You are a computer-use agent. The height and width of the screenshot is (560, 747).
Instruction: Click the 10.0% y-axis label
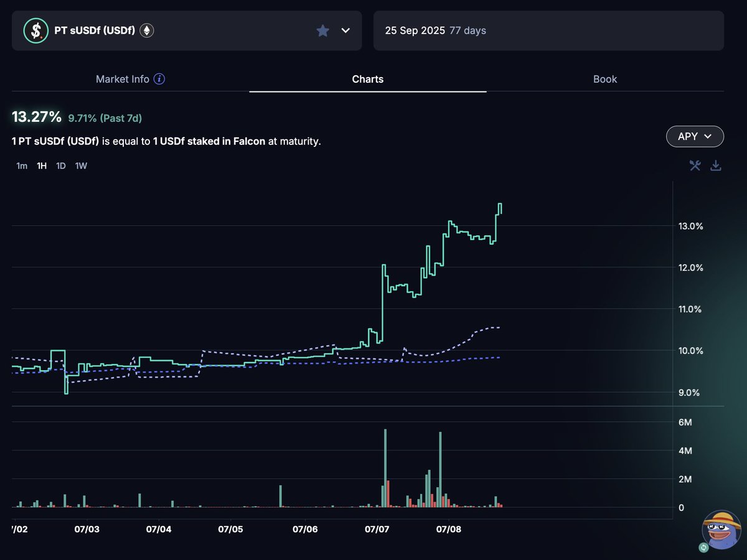[x=691, y=351]
